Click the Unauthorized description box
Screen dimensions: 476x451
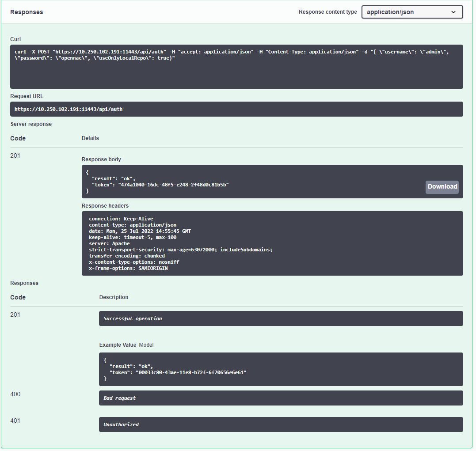click(281, 424)
